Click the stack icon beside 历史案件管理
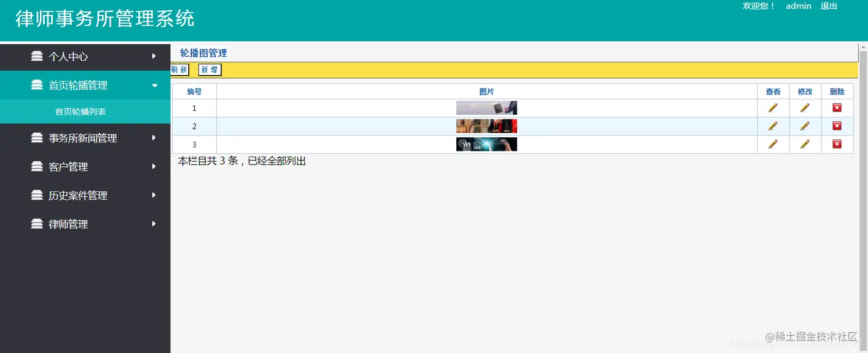Screen dimensions: 868x353 pyautogui.click(x=37, y=195)
